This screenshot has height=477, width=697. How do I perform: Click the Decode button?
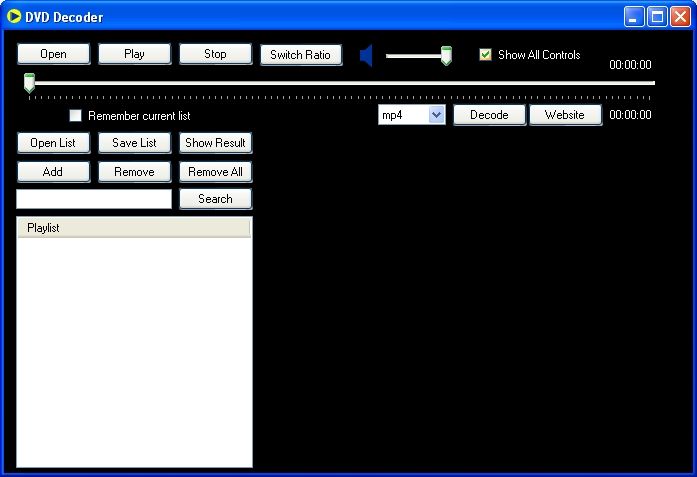[x=489, y=115]
